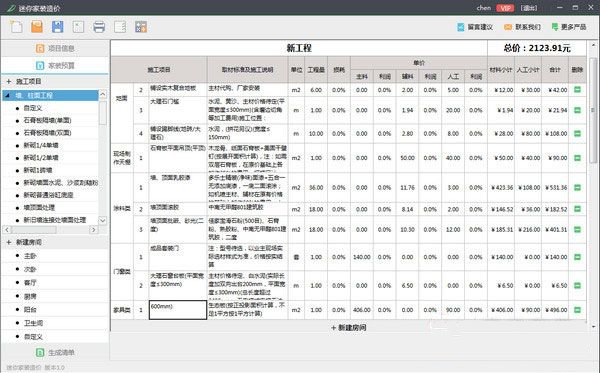The height and width of the screenshot is (373, 600).
Task: Click the quantity cell showing 36.00
Action: [x=316, y=187]
